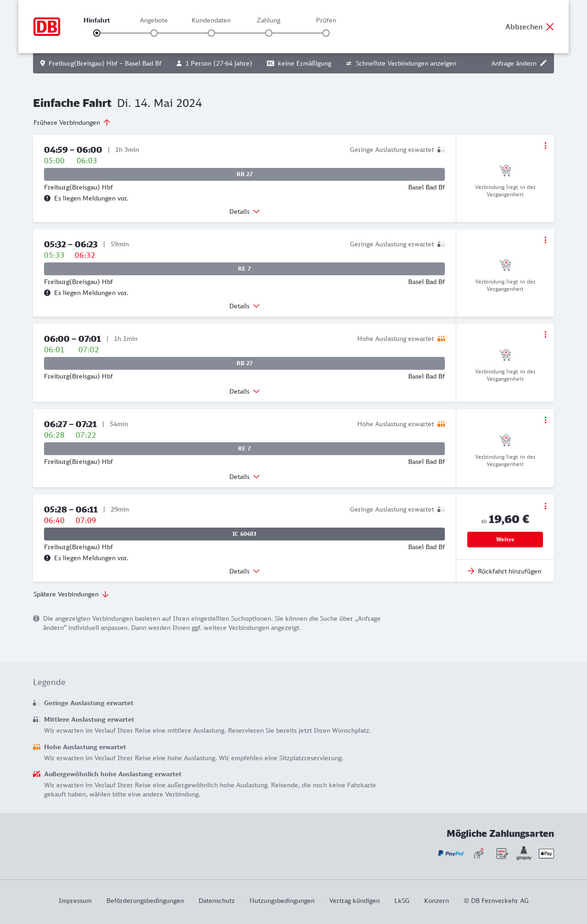Viewport: 587px width, 924px height.
Task: Show Frühere Verbindungen
Action: coord(72,122)
